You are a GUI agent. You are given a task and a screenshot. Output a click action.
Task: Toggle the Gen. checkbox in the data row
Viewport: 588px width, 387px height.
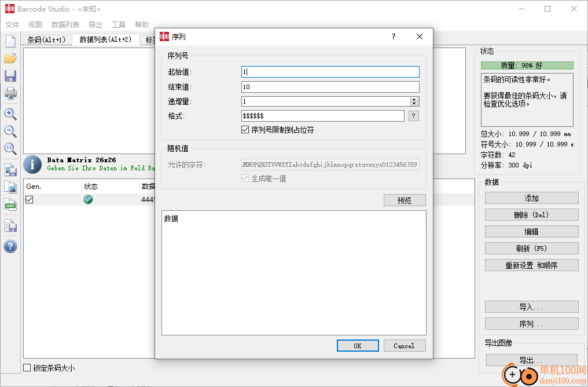click(x=30, y=200)
